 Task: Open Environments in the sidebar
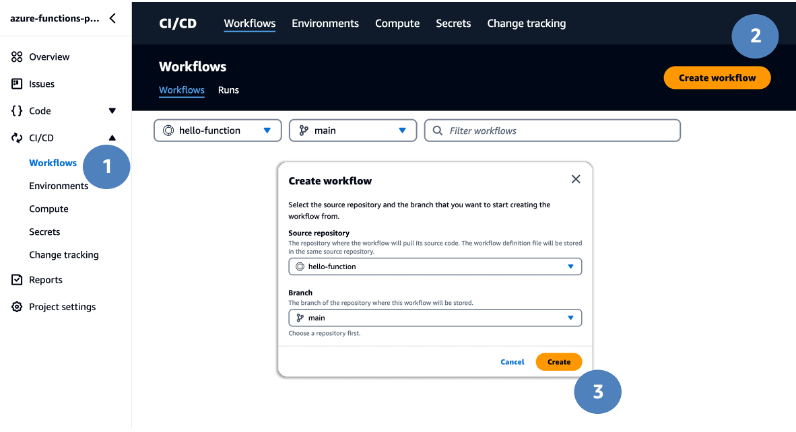click(58, 186)
